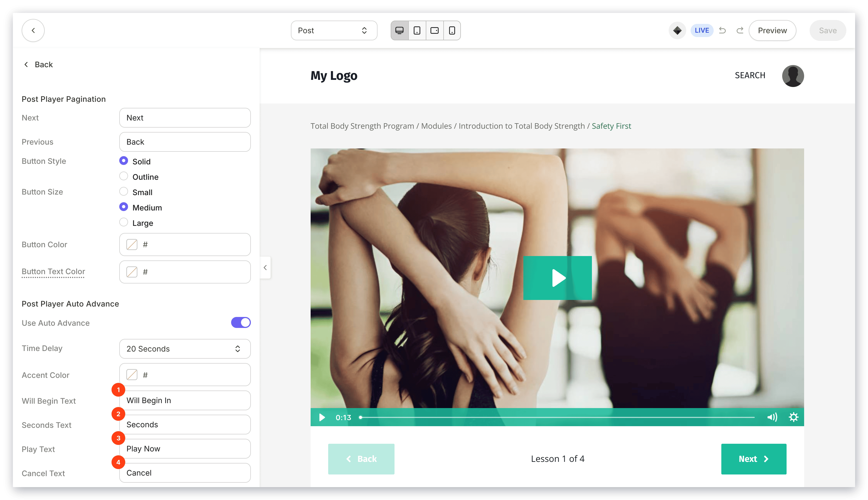Open Total Body Strength Program breadcrumb
This screenshot has width=868, height=500.
362,126
